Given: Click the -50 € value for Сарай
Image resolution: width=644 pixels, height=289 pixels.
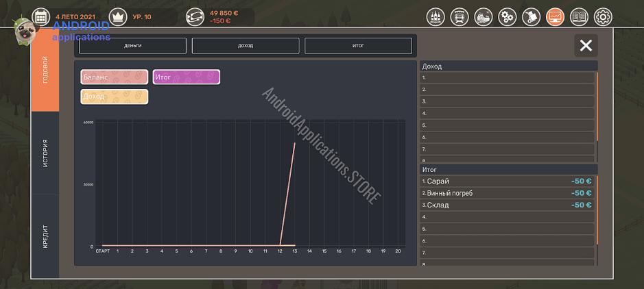Looking at the screenshot, I should point(581,181).
